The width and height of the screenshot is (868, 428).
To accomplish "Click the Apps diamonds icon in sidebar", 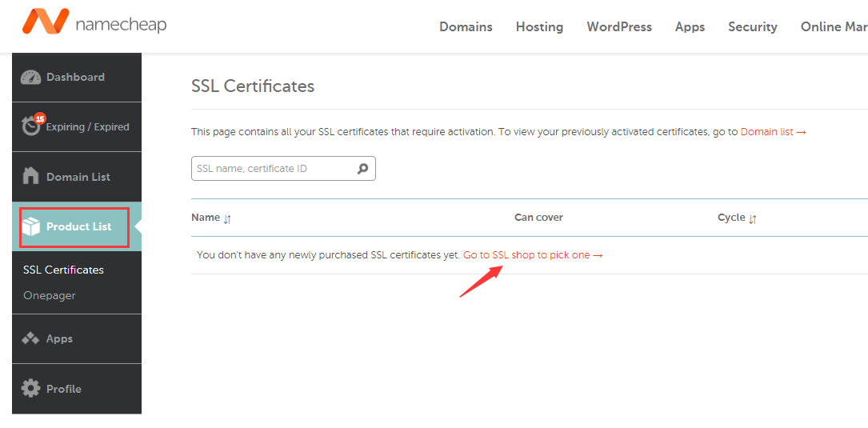I will point(30,338).
